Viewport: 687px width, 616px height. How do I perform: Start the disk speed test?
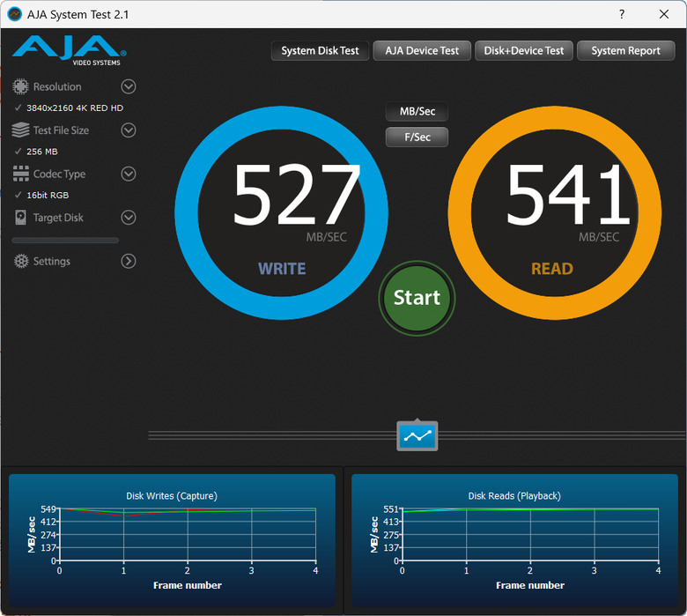[x=417, y=298]
